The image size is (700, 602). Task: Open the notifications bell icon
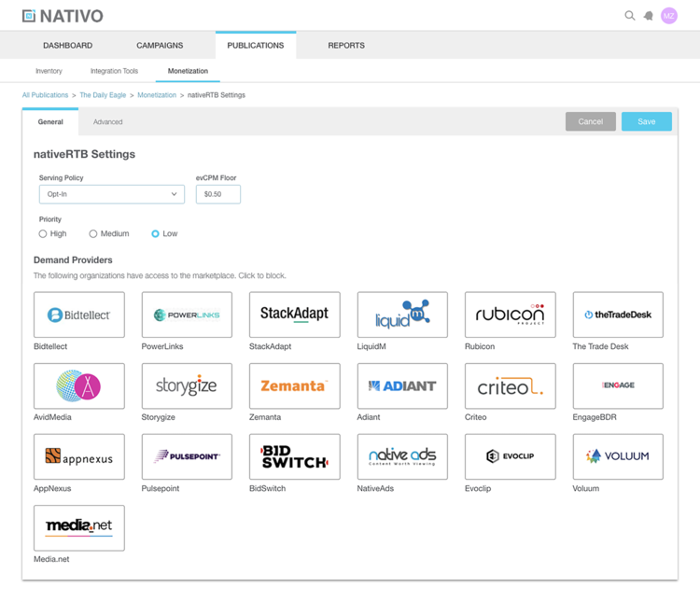click(649, 16)
